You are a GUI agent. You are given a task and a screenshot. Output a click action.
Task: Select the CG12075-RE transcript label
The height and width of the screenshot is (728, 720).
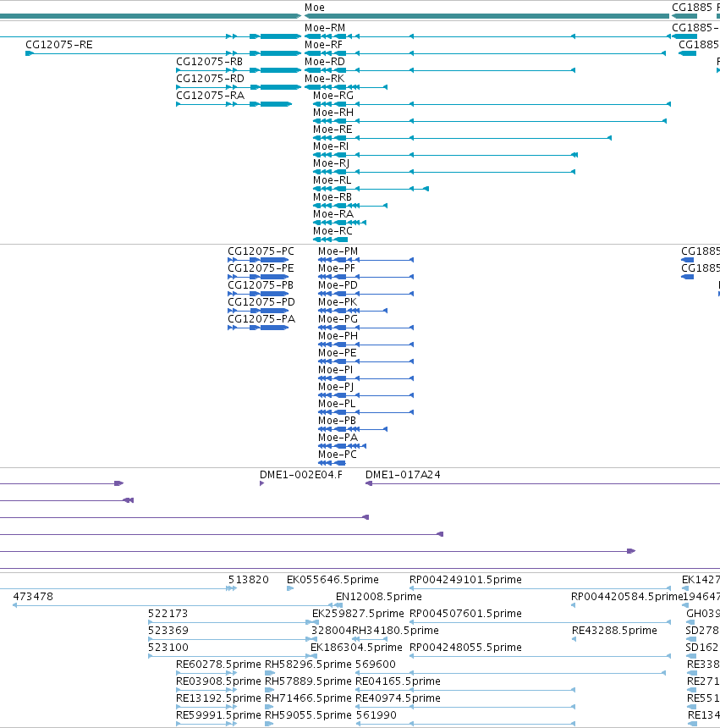pyautogui.click(x=59, y=45)
